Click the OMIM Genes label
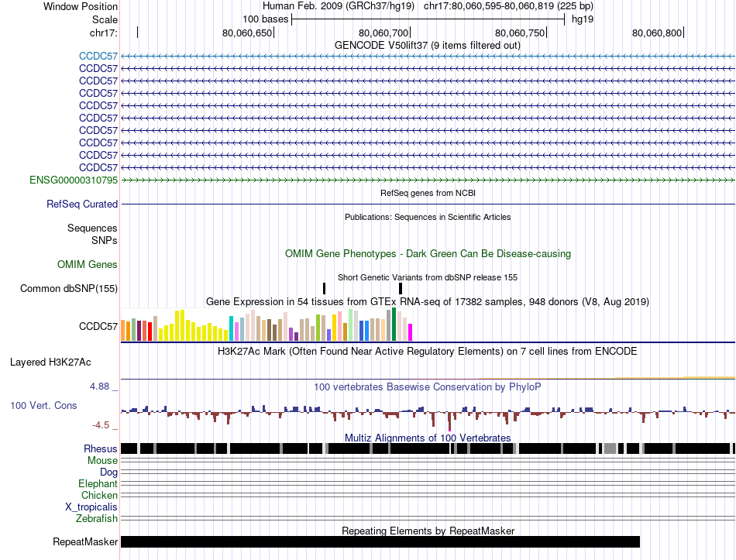The image size is (736, 560). tap(88, 265)
